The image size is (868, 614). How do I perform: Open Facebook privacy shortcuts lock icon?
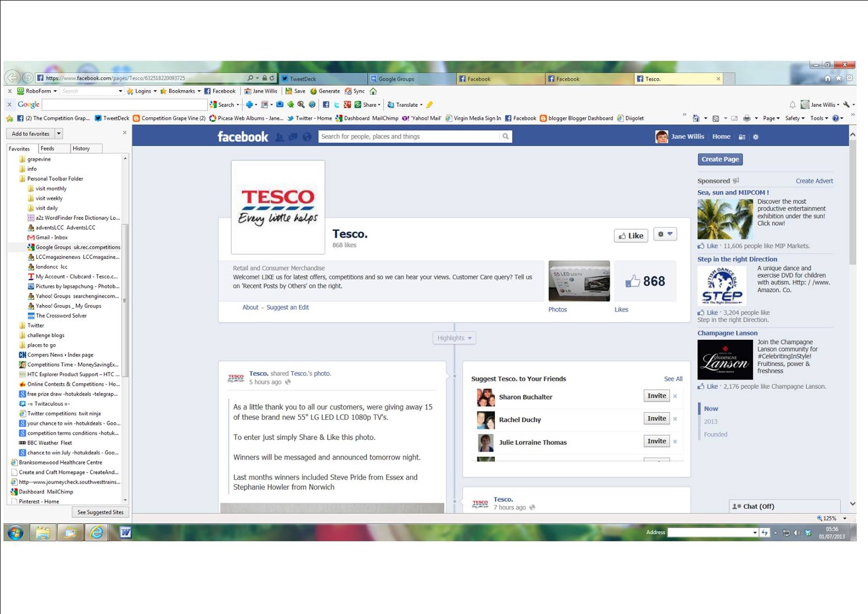click(742, 137)
